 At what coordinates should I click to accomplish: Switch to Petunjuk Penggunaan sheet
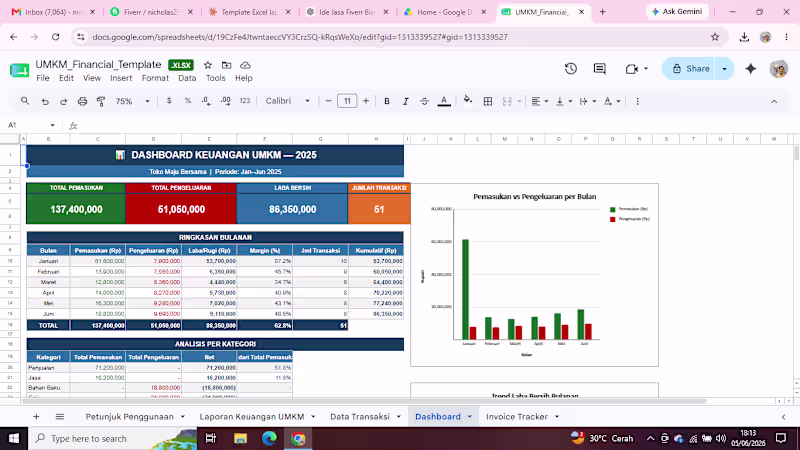pyautogui.click(x=130, y=417)
